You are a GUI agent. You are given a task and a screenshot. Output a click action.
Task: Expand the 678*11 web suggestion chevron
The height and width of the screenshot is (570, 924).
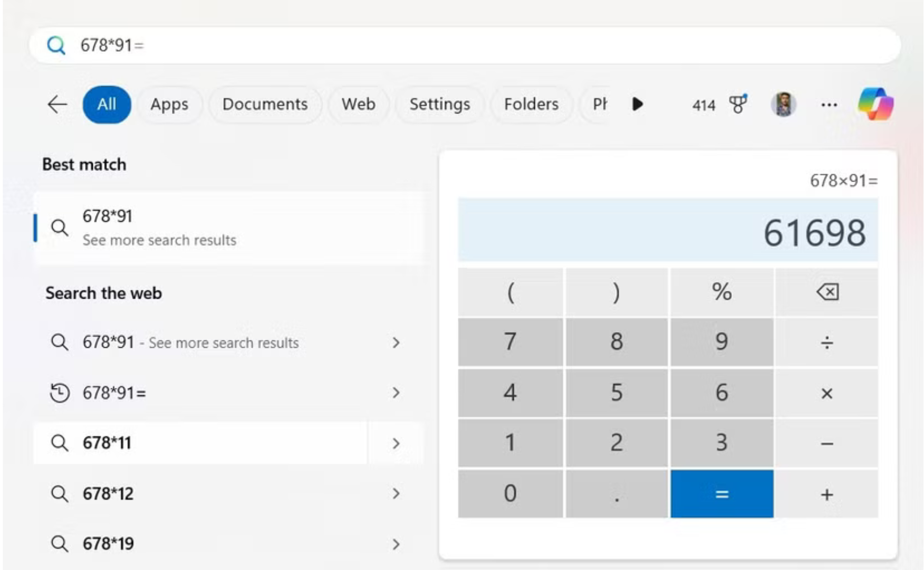click(x=396, y=443)
